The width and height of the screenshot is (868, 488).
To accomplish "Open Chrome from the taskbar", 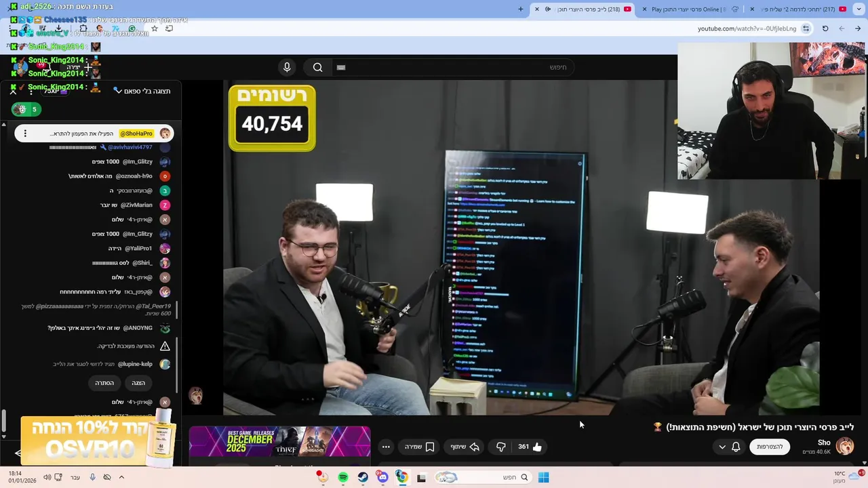I will pyautogui.click(x=402, y=477).
